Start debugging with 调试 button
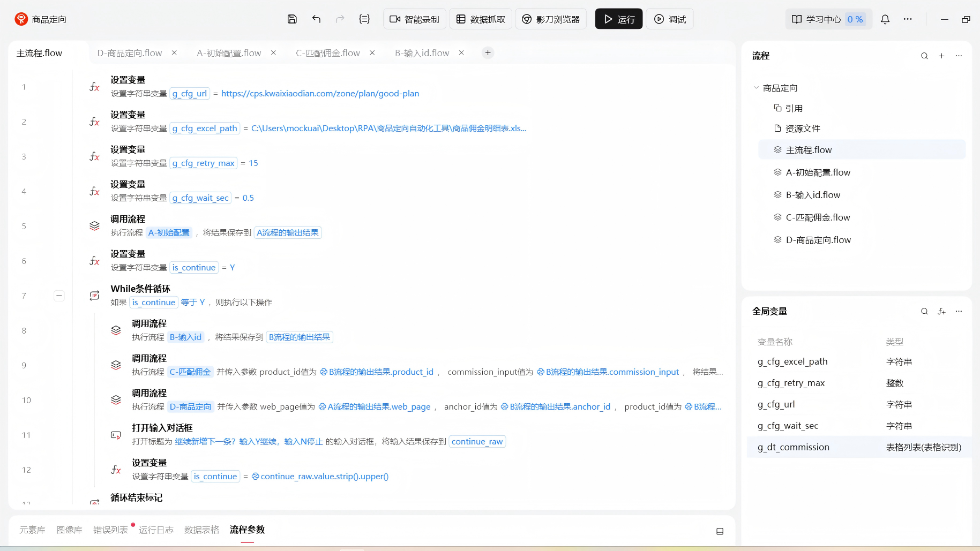 coord(670,19)
